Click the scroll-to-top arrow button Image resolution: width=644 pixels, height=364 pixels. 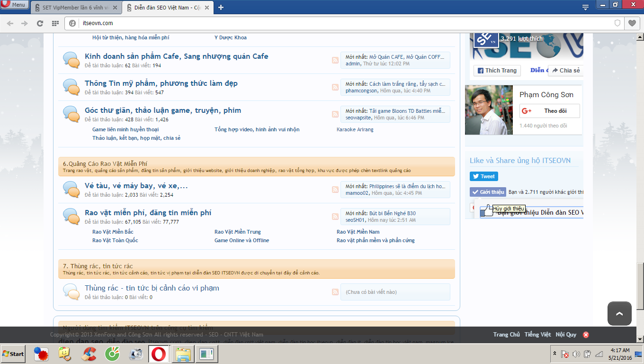coord(619,314)
